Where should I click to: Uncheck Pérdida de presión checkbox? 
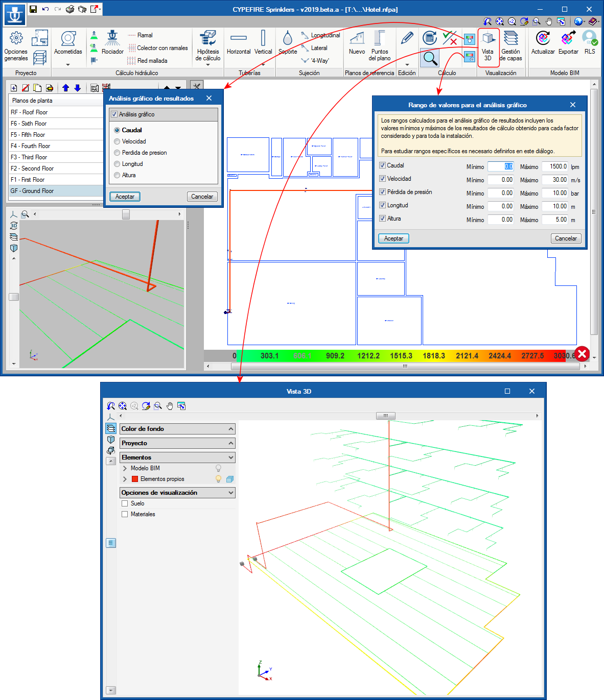(x=382, y=192)
